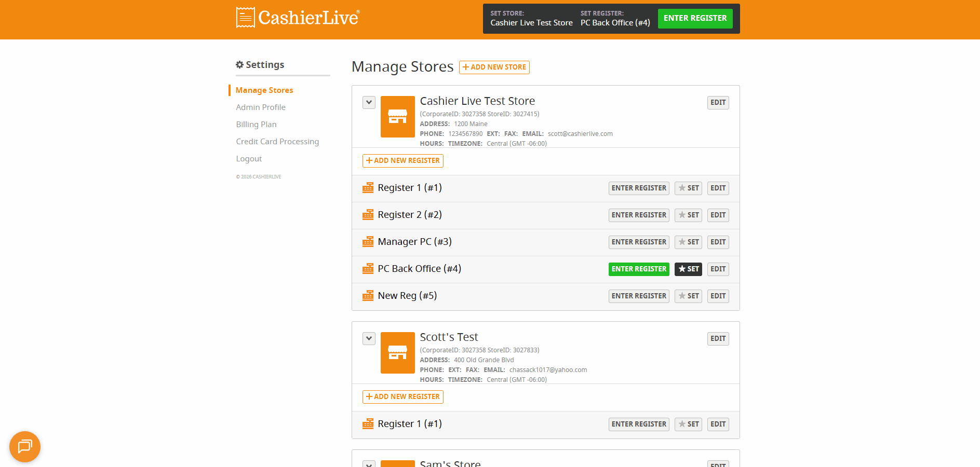Click Set Register value PC Back Office (#4) in header
Viewport: 980px width, 467px height.
615,23
